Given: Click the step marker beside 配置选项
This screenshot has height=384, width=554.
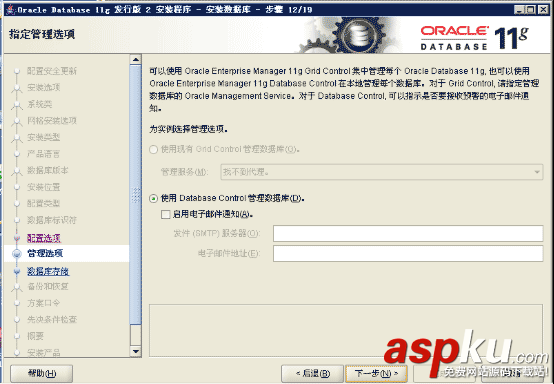Looking at the screenshot, I should (17, 238).
